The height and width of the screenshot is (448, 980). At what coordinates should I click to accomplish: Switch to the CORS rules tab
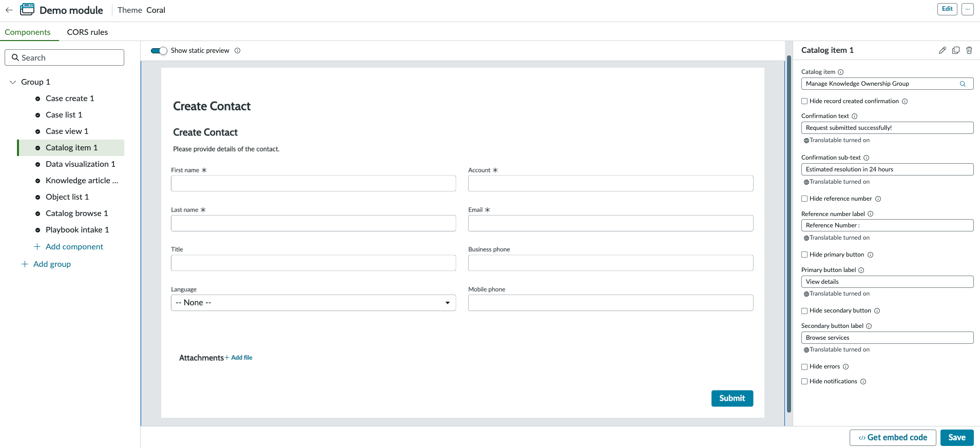[x=87, y=32]
